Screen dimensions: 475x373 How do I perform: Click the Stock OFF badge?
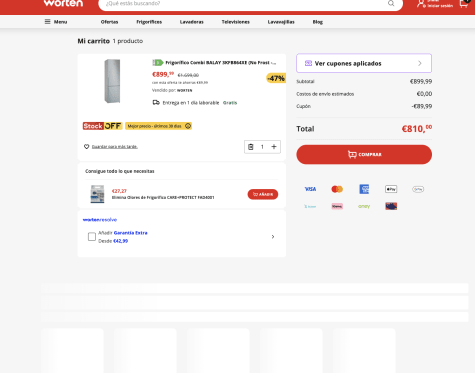(103, 126)
